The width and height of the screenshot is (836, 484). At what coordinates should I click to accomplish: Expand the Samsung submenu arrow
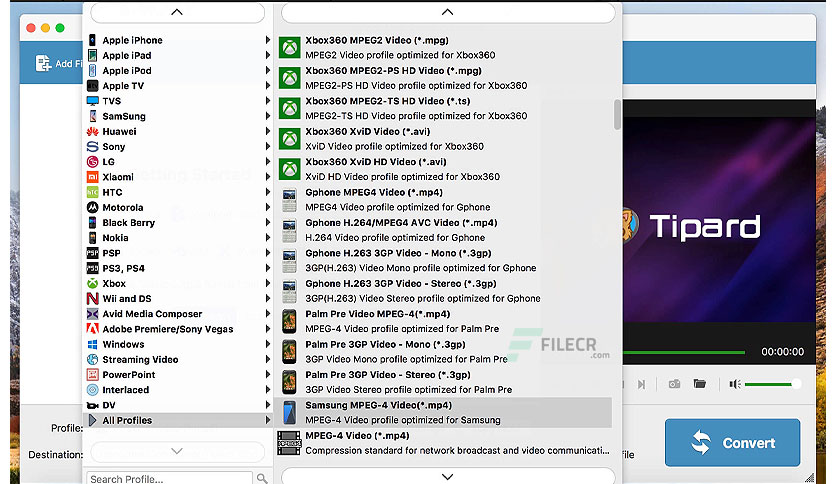tap(268, 116)
